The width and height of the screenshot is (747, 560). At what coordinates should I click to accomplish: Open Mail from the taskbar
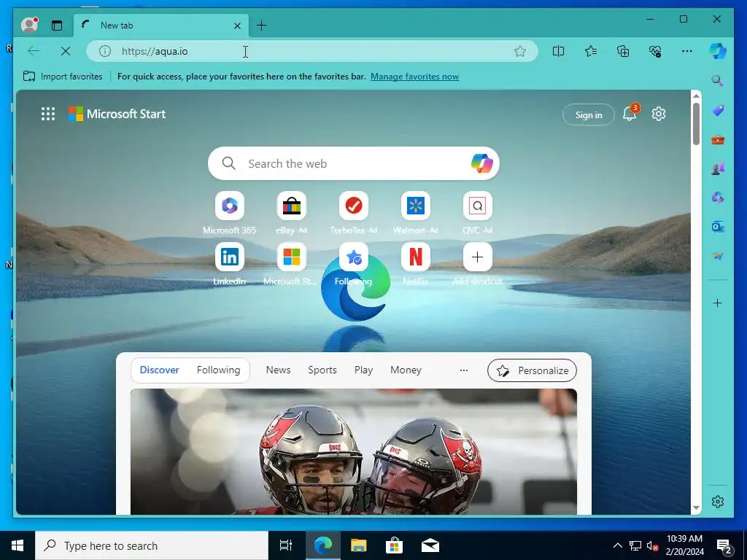click(x=430, y=545)
